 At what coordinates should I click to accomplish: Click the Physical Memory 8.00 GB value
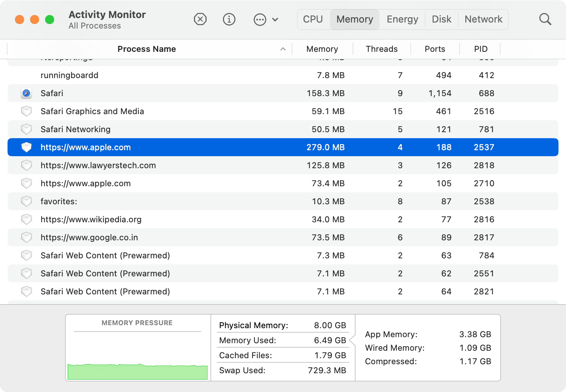click(x=330, y=325)
